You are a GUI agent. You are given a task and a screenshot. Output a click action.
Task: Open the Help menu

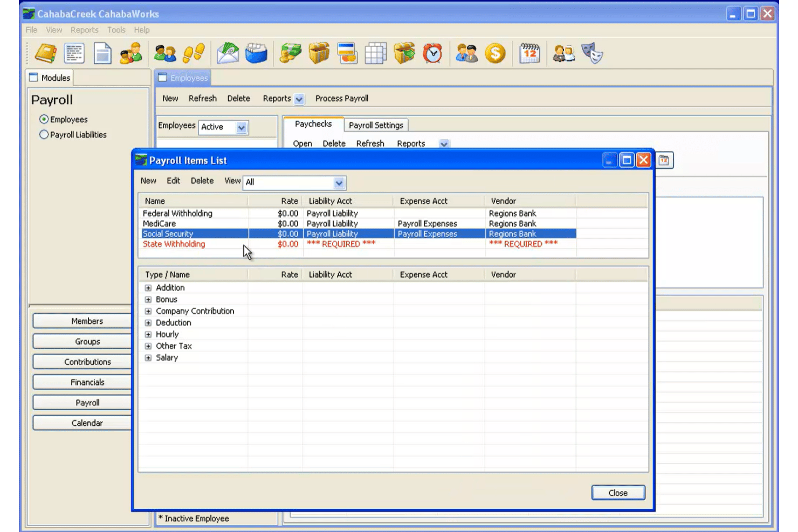pyautogui.click(x=142, y=30)
